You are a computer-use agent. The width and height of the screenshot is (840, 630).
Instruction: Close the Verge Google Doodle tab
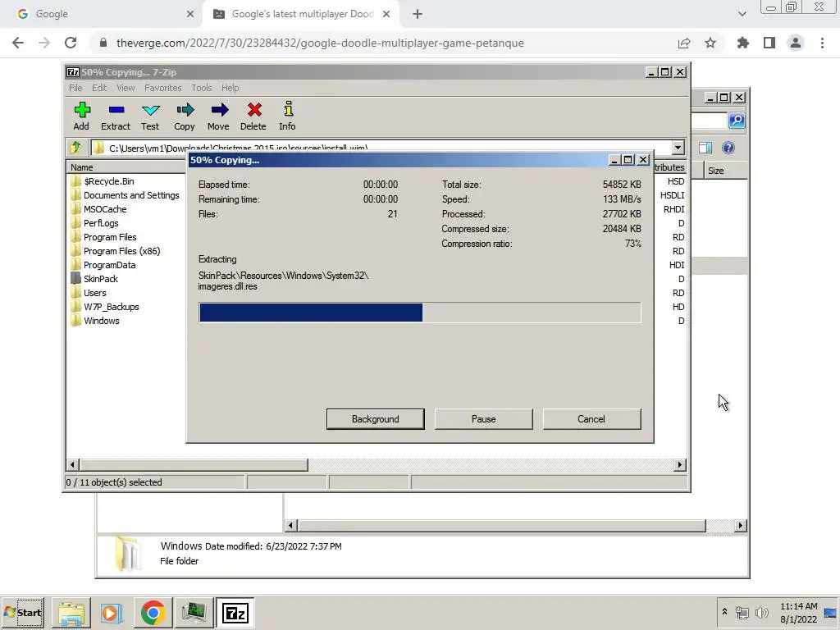[386, 14]
